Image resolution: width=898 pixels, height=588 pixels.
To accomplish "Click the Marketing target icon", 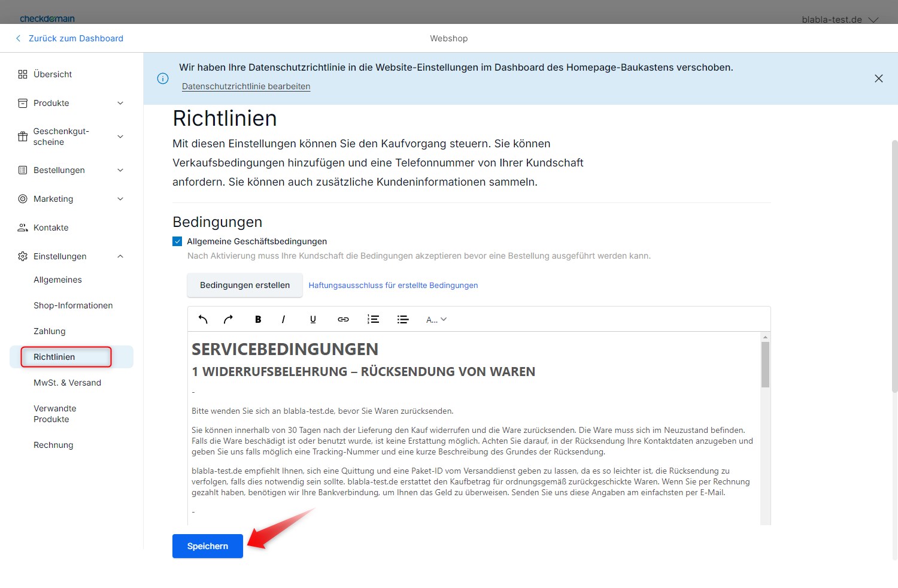I will pos(22,198).
